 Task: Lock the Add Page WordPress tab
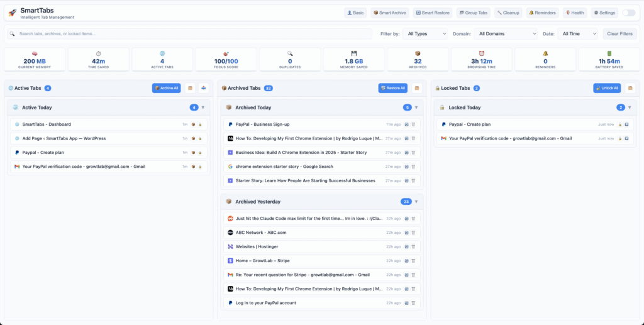coord(200,138)
